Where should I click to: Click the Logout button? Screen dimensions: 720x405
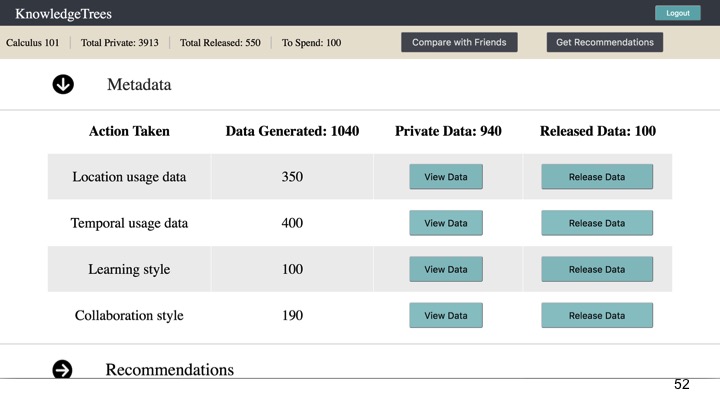[x=678, y=13]
